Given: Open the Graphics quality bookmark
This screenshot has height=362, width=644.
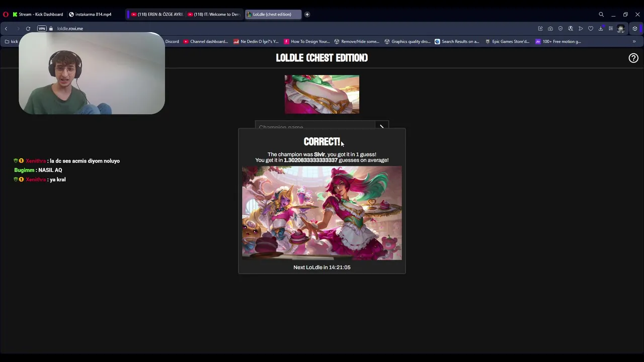Looking at the screenshot, I should (407, 42).
